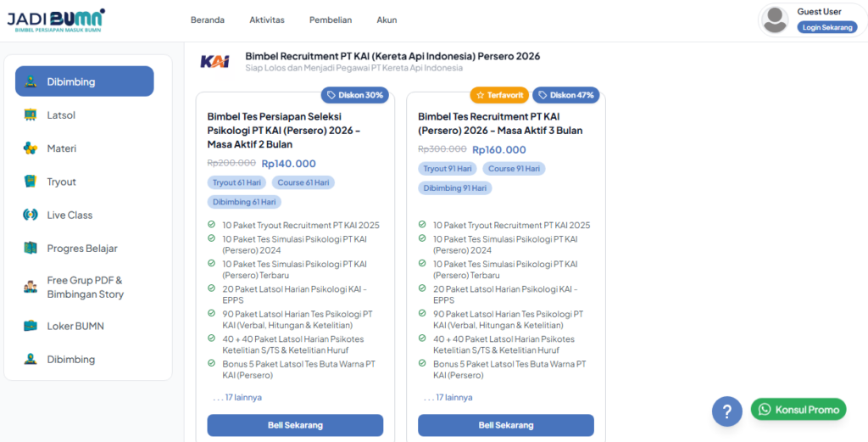Click the Course 91 Hari chip
Screen dimensions: 868x442
pyautogui.click(x=514, y=169)
